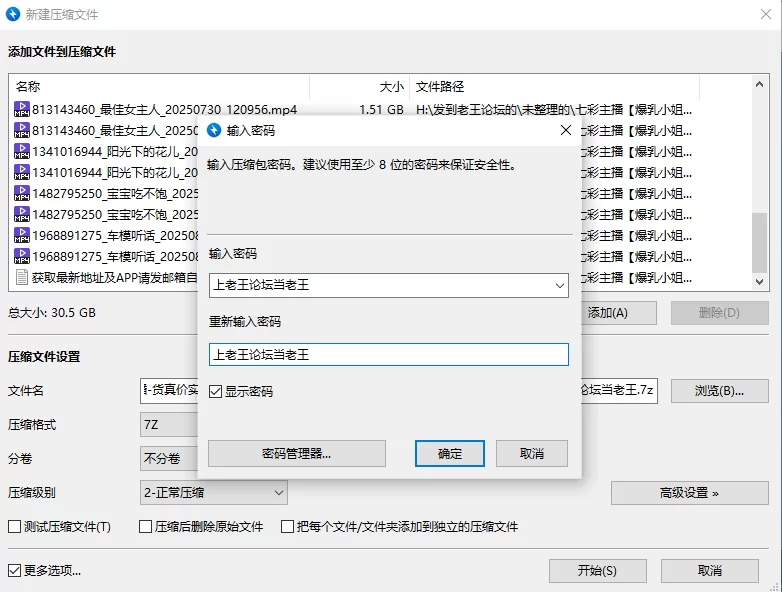
Task: Check 把每个文件/文件夹添加到独立的压缩文件
Action: click(x=287, y=527)
